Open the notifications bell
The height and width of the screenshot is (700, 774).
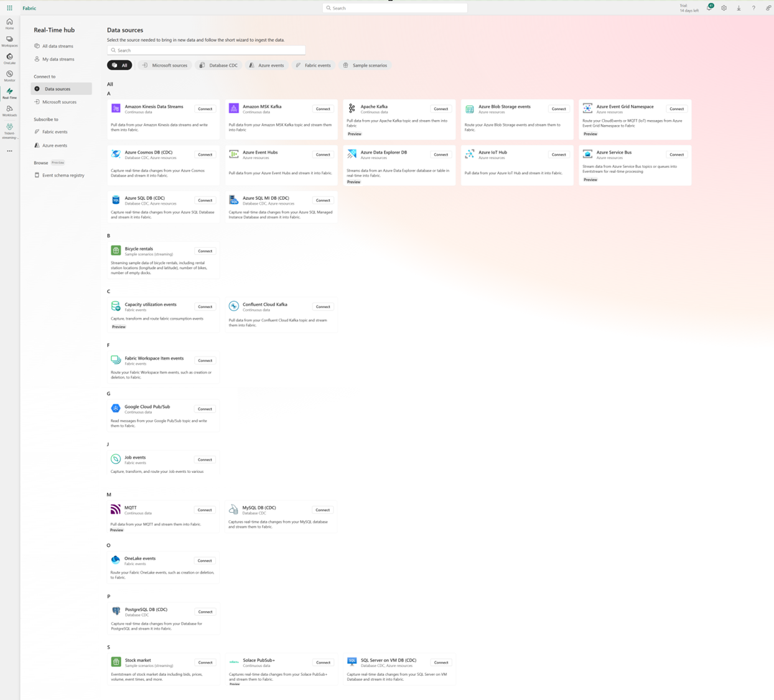(x=709, y=8)
